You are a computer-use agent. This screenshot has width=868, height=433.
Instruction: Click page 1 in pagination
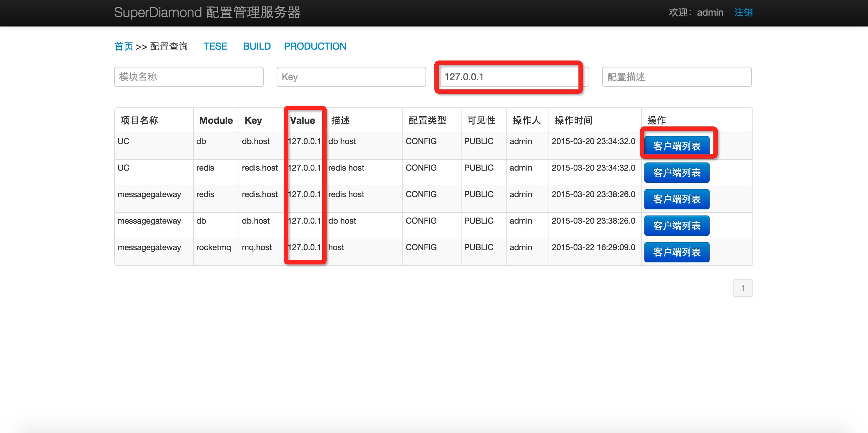pyautogui.click(x=743, y=288)
